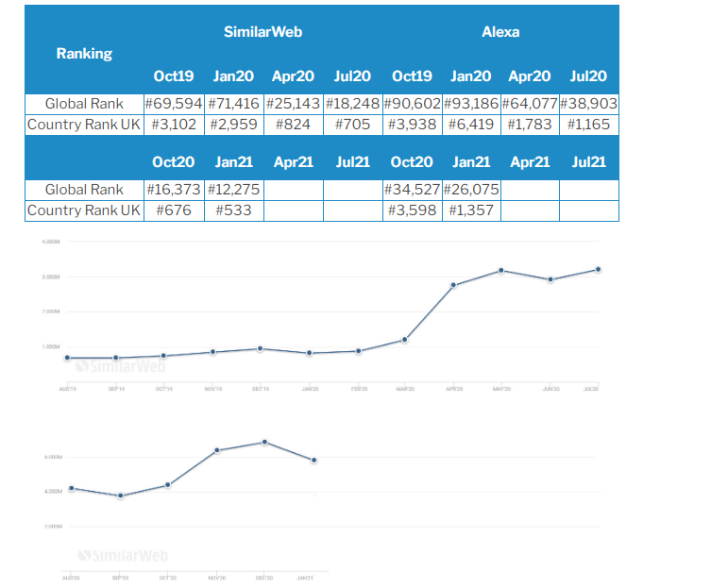Select the #38,903 Alexa rank cell
728x588 pixels.
(588, 104)
